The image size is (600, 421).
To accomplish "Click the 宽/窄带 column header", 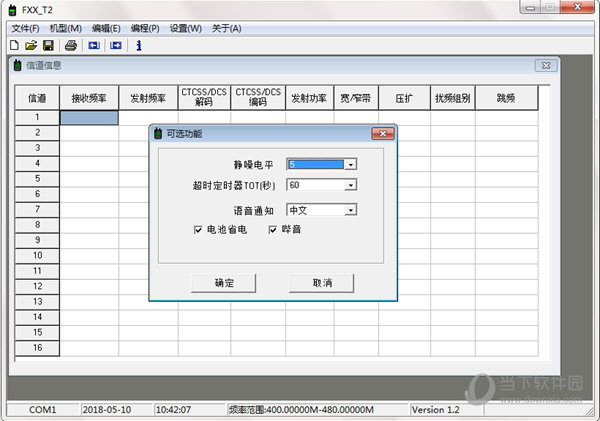I will tap(356, 98).
